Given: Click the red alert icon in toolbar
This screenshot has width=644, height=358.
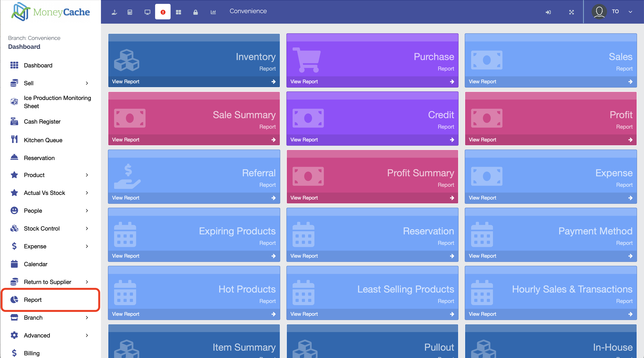Looking at the screenshot, I should pyautogui.click(x=163, y=12).
